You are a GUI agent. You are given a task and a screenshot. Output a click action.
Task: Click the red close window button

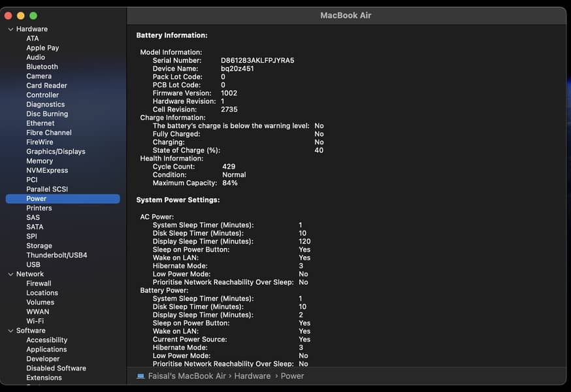tap(8, 15)
